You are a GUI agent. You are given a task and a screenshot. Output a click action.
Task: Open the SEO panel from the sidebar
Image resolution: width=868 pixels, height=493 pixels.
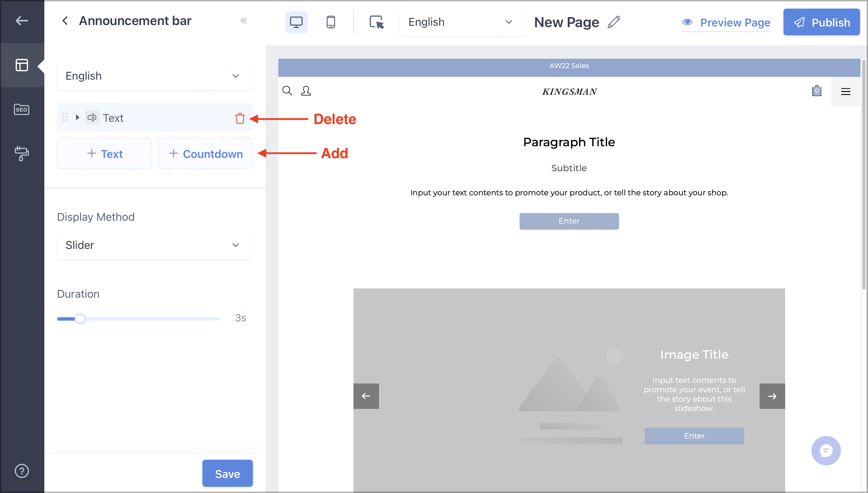coord(22,110)
